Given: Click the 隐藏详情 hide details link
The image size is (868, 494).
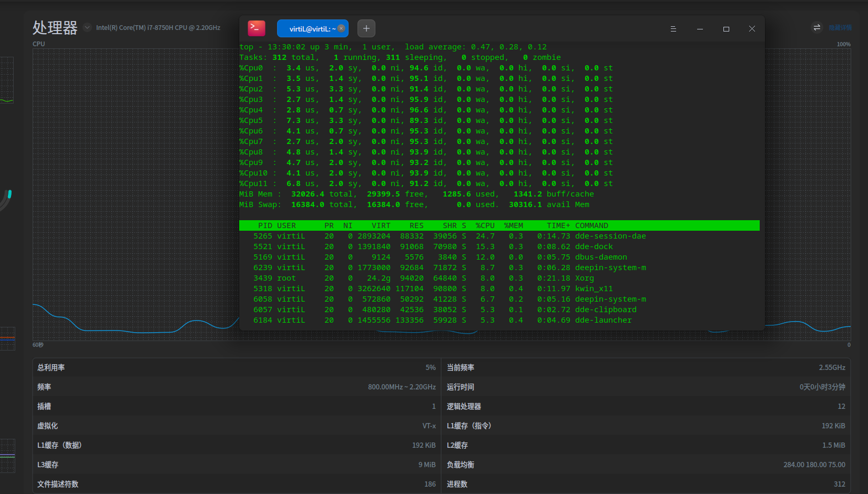Looking at the screenshot, I should pos(840,27).
